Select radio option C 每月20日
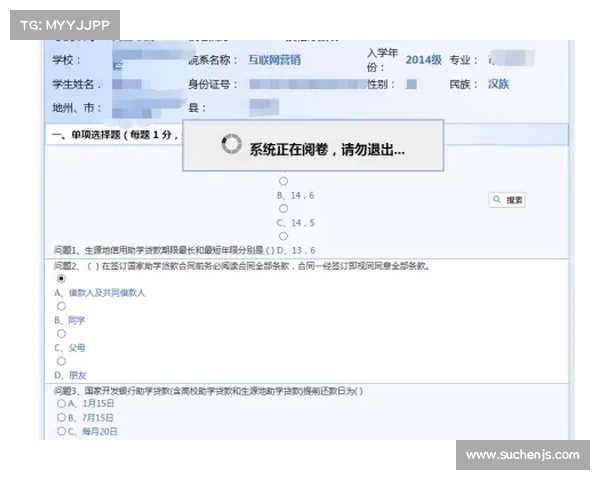 [x=61, y=431]
